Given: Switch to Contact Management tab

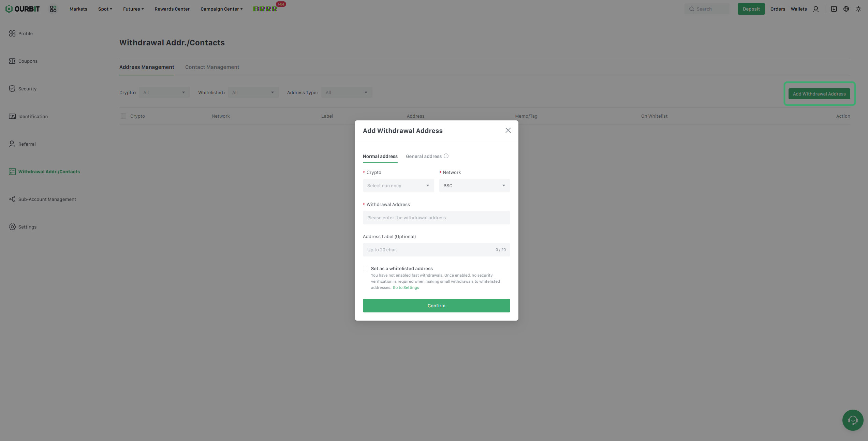Looking at the screenshot, I should tap(212, 67).
